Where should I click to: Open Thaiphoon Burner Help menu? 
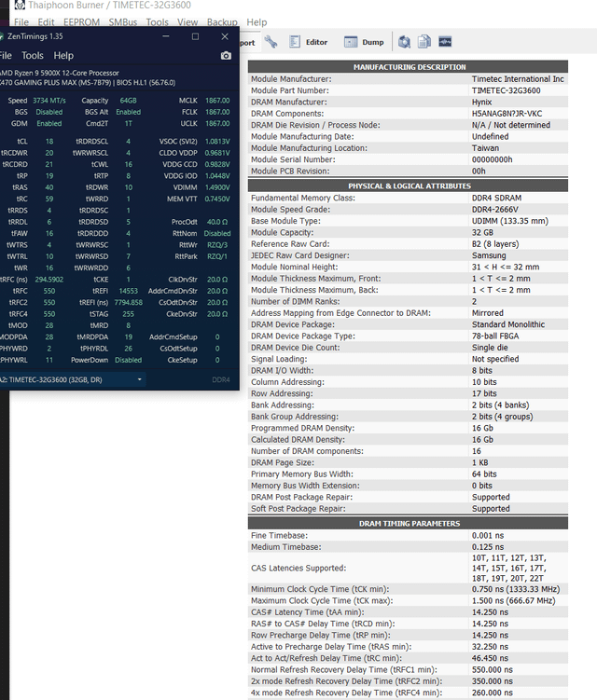(257, 22)
